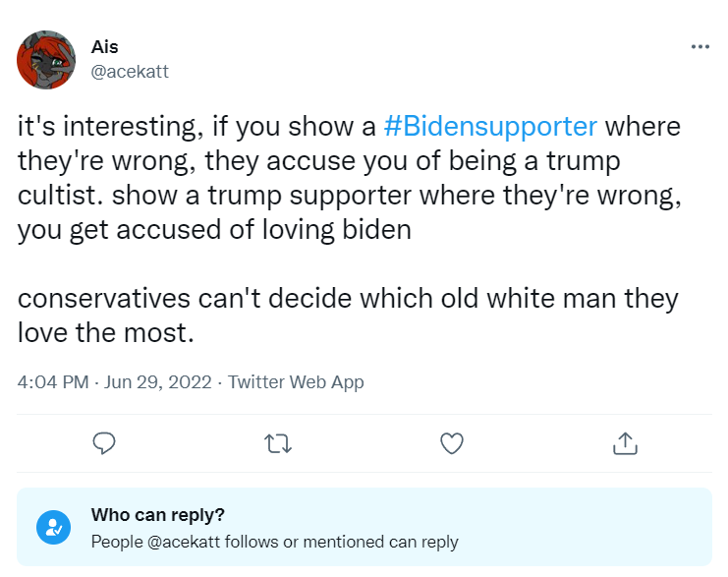Open the three-dot more options menu
728x577 pixels.
point(700,46)
